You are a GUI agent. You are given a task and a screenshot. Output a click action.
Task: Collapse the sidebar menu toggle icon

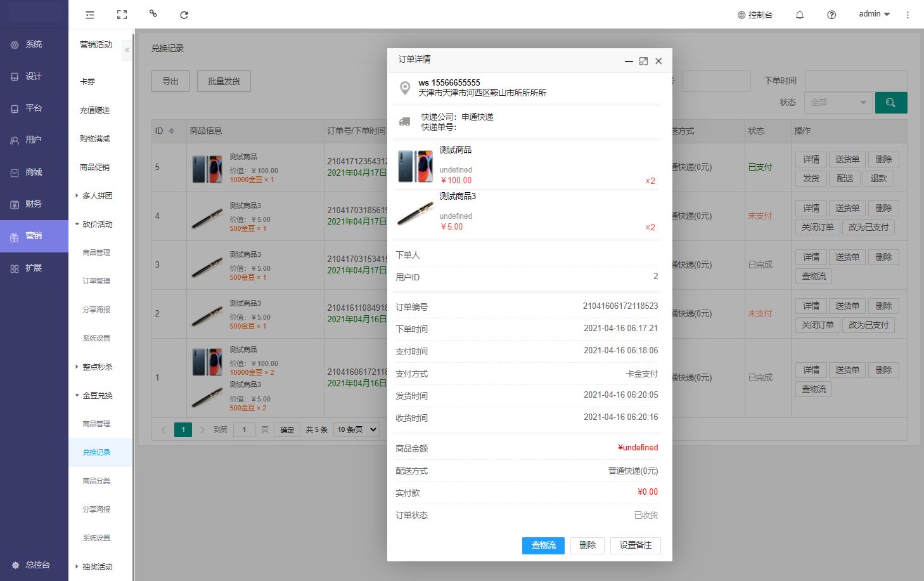pos(90,15)
